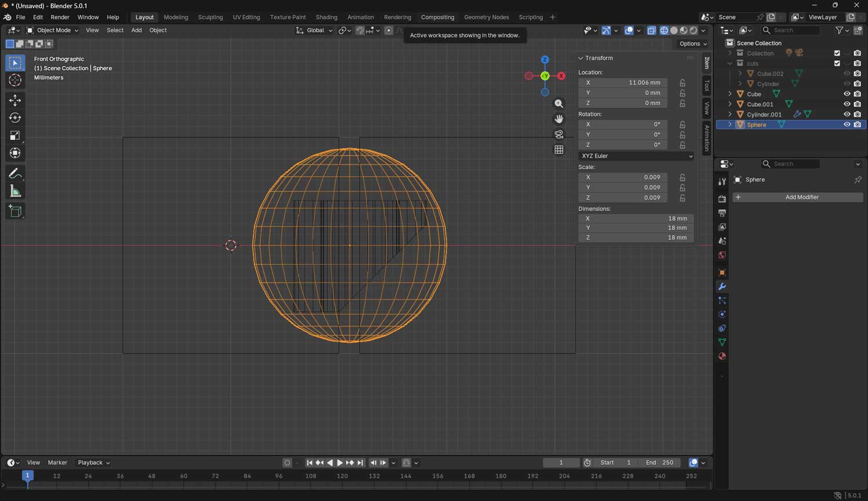This screenshot has width=868, height=501.
Task: Open the Object Mode dropdown
Action: 53,30
